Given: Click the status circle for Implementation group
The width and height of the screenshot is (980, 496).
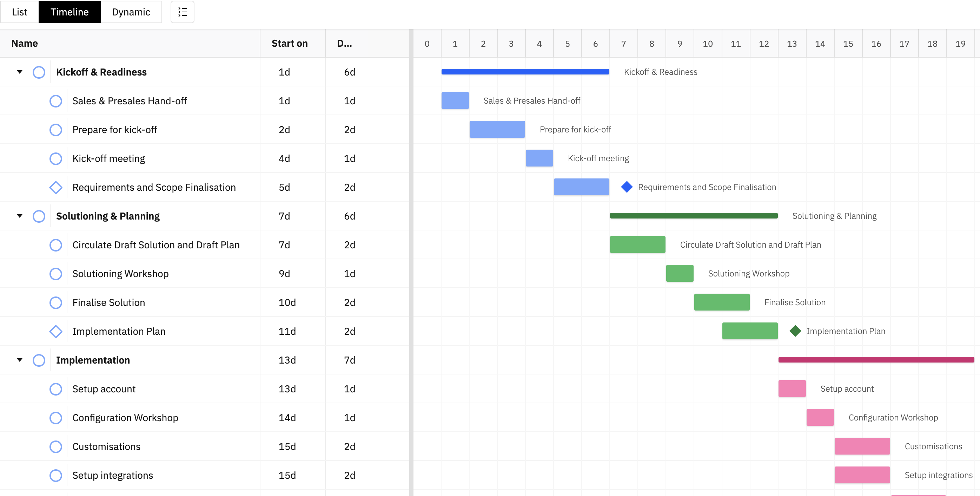Looking at the screenshot, I should (x=39, y=360).
